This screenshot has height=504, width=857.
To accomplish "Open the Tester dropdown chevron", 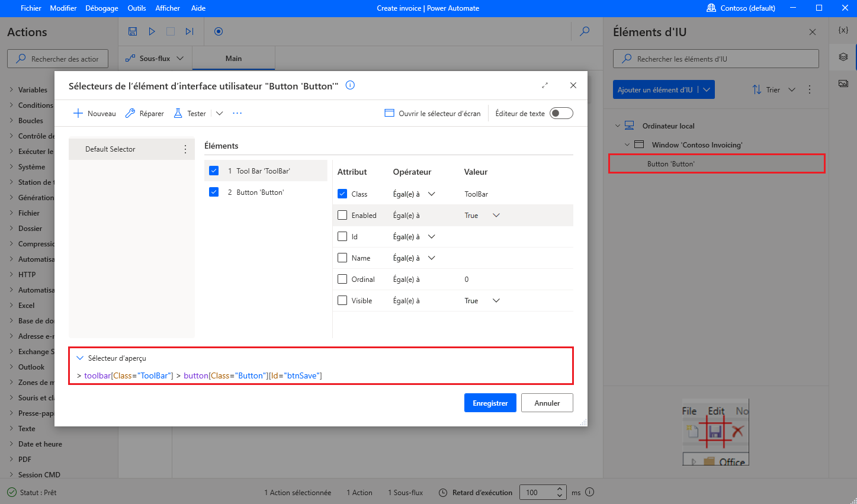I will (x=219, y=113).
